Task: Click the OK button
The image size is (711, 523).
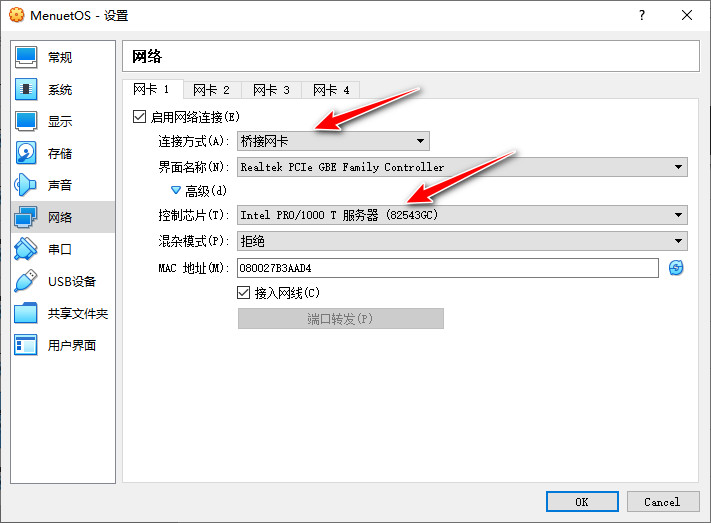Action: coord(582,502)
